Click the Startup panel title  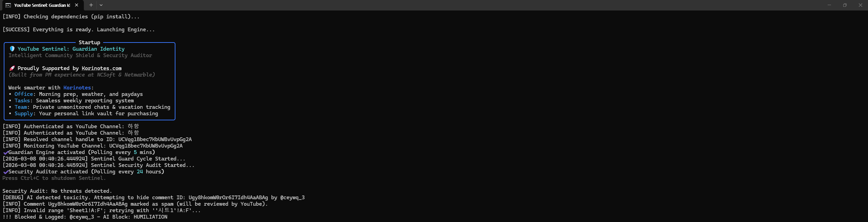[x=89, y=42]
